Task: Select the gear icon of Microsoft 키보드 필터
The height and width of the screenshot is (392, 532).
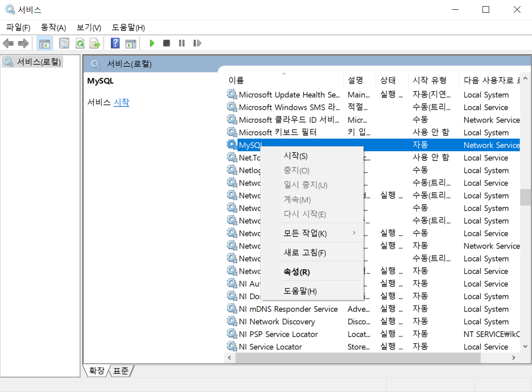Action: (232, 132)
